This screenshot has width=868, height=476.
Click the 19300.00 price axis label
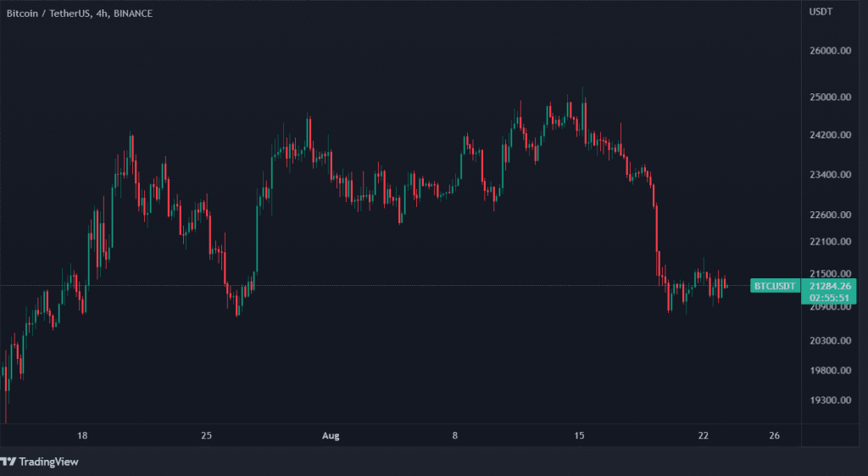click(830, 400)
